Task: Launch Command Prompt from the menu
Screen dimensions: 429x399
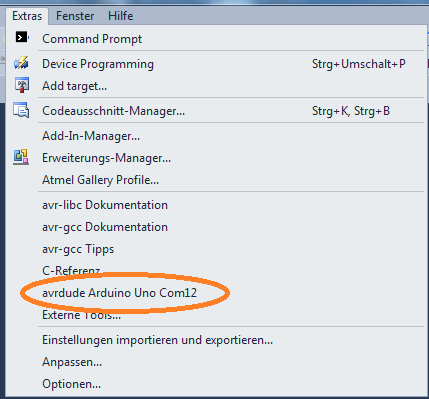Action: point(92,39)
